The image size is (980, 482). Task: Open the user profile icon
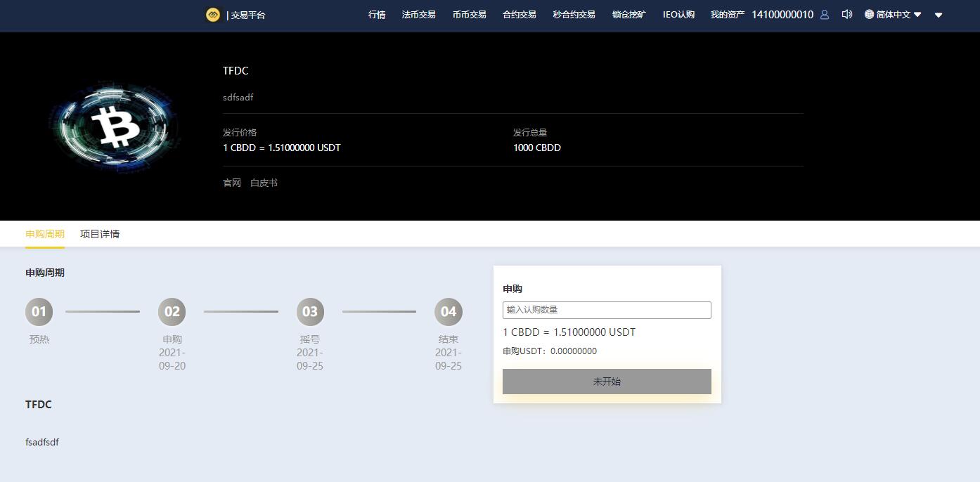[825, 15]
